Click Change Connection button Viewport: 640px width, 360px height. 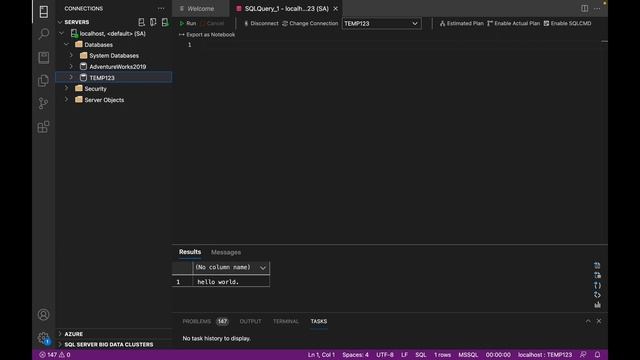(310, 23)
